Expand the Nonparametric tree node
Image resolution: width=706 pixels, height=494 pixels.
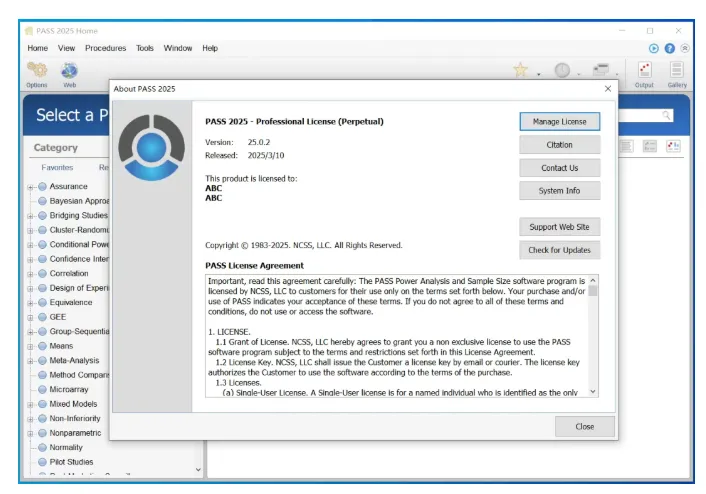point(30,434)
